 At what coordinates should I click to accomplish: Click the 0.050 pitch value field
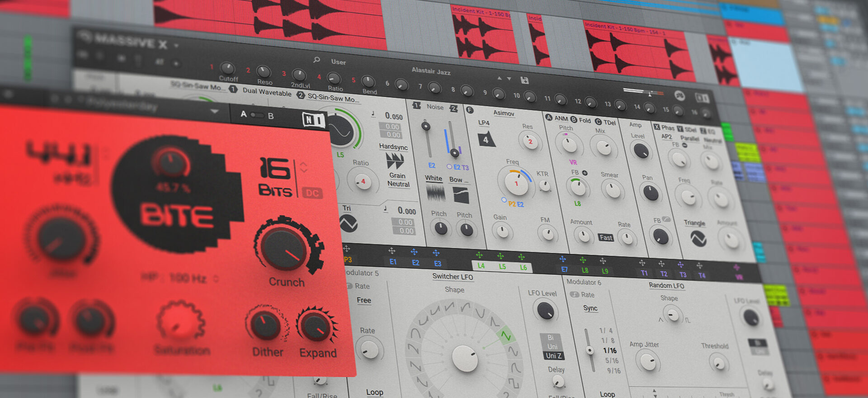click(393, 116)
